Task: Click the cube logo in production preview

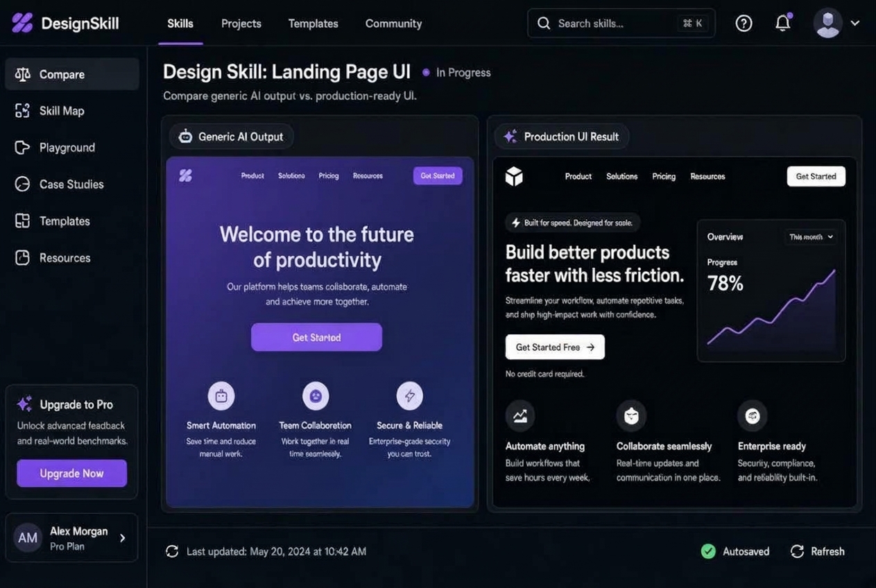Action: coord(514,176)
